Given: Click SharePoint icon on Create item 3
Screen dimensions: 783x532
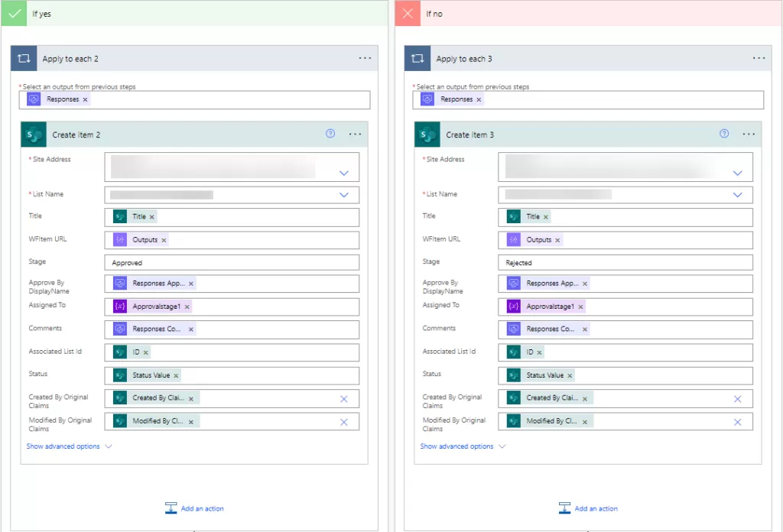Looking at the screenshot, I should [x=428, y=135].
